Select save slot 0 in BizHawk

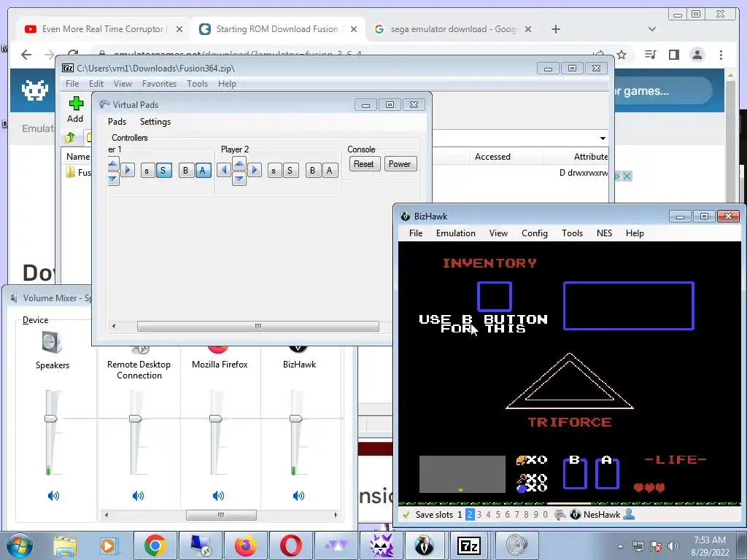(546, 515)
